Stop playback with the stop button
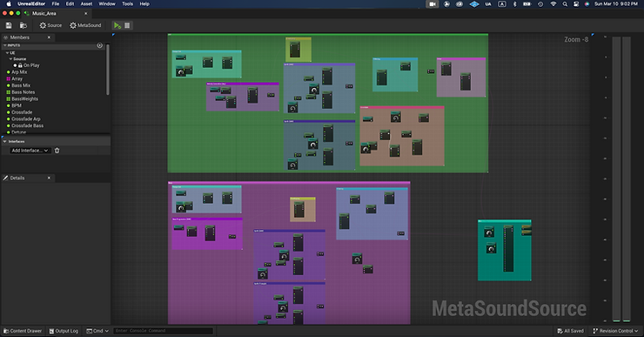 click(127, 25)
